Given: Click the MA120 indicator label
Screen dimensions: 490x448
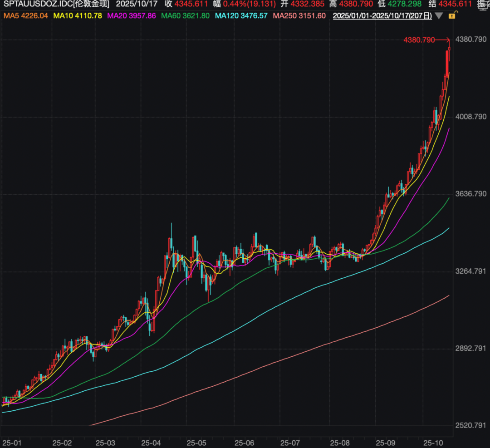Looking at the screenshot, I should 241,16.
